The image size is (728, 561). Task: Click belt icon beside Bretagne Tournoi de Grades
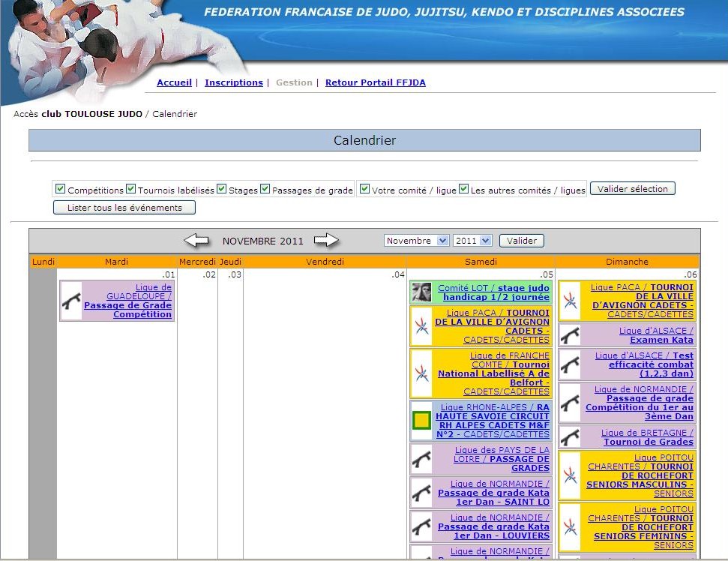pos(570,437)
